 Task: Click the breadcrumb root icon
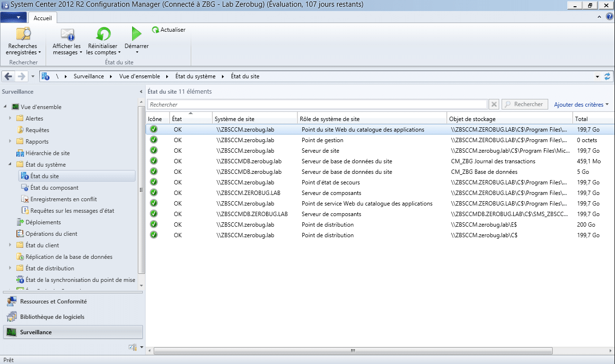[x=46, y=76]
